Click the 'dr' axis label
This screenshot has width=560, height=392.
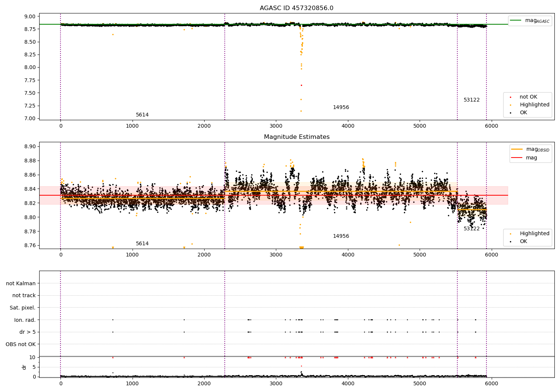coord(24,367)
